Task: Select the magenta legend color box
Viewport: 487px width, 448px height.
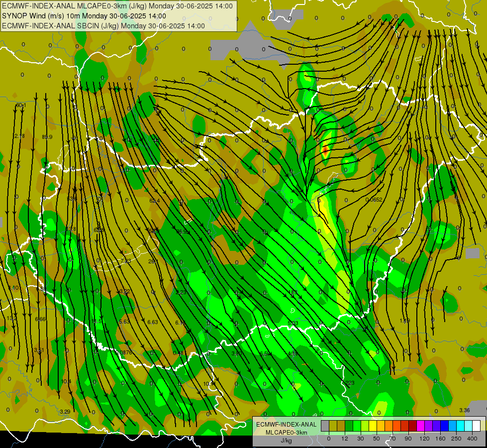Action: click(x=420, y=426)
